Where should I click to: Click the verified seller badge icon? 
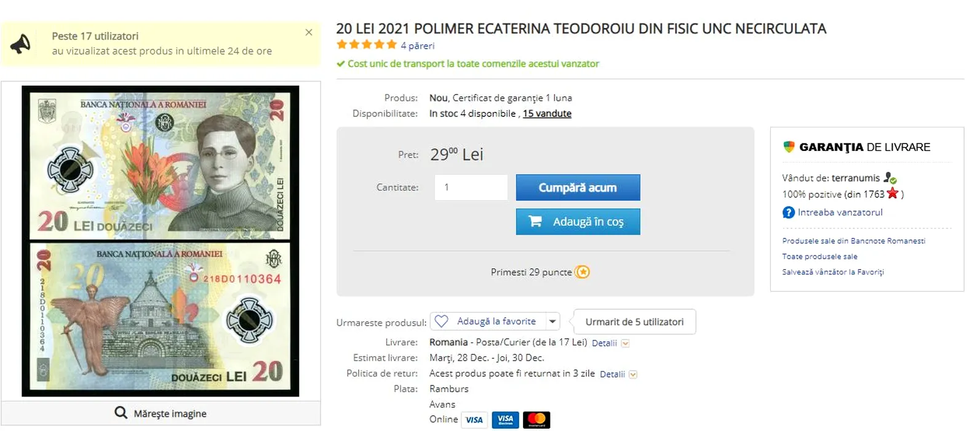coord(890,178)
